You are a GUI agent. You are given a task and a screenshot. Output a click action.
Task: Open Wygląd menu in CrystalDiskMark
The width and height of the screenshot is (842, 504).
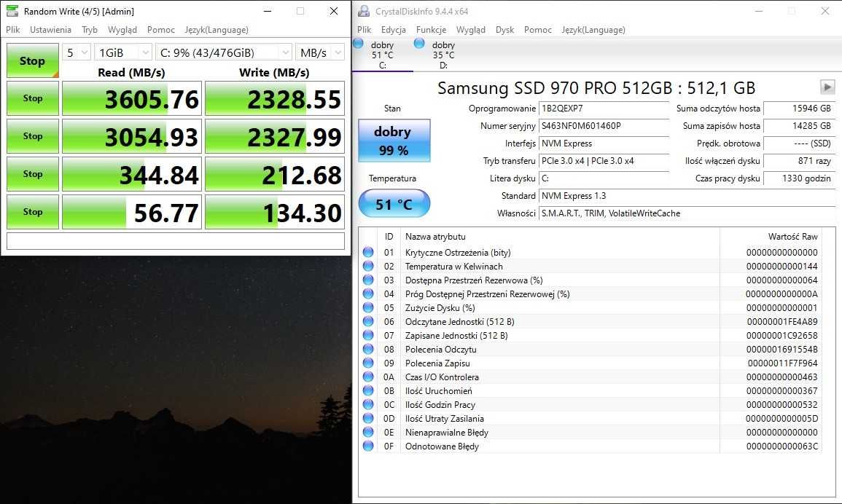(x=122, y=30)
